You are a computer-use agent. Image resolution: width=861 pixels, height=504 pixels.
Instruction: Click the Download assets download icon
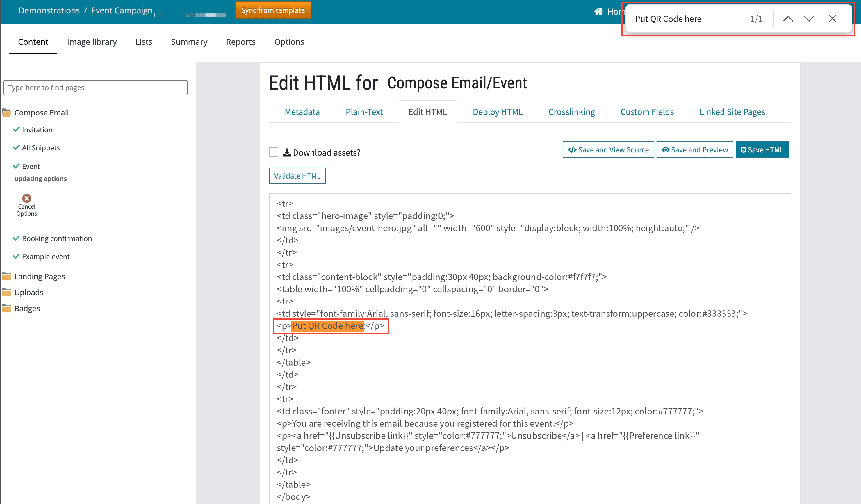(x=287, y=152)
